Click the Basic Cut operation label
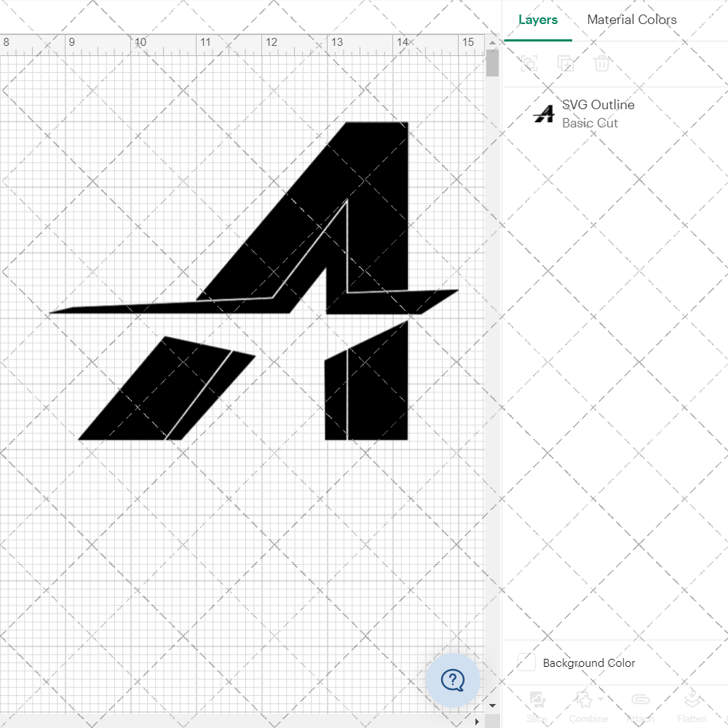The height and width of the screenshot is (728, 728). (590, 123)
